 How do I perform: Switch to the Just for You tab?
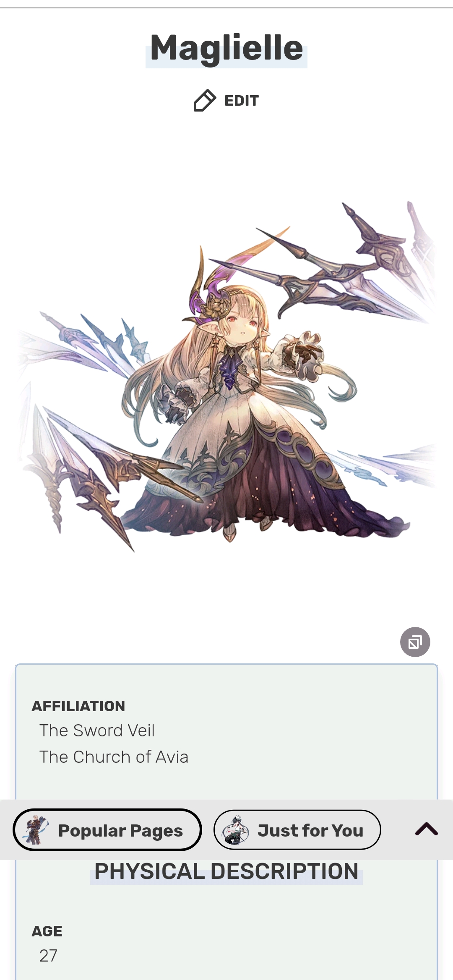[x=297, y=830]
